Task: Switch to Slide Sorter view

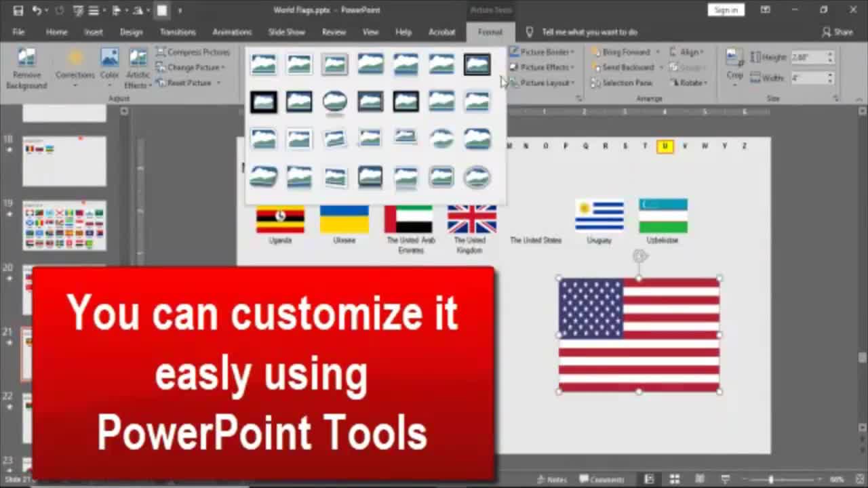Action: [x=674, y=479]
